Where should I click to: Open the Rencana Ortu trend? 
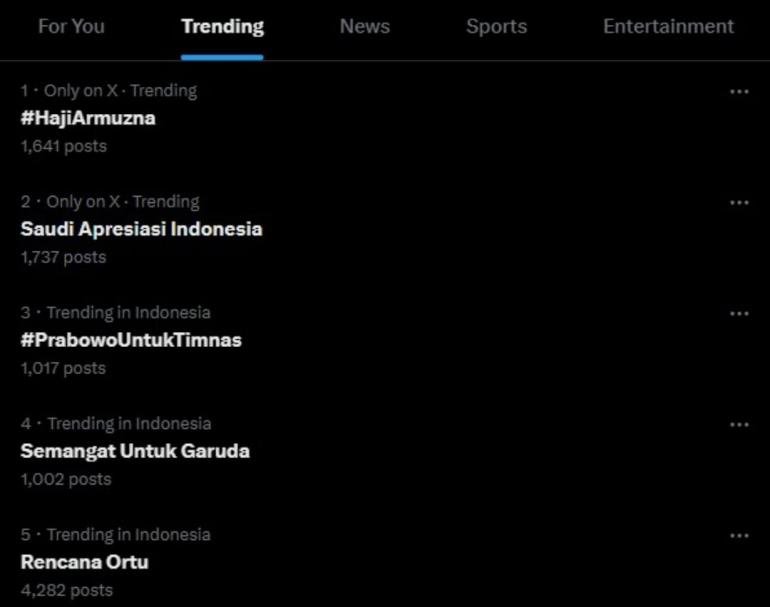[84, 562]
